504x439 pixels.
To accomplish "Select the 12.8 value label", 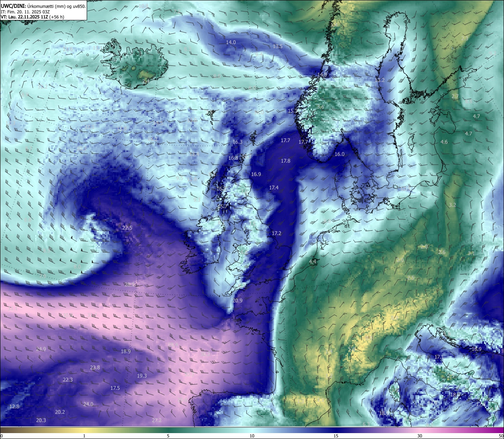I will (14, 406).
